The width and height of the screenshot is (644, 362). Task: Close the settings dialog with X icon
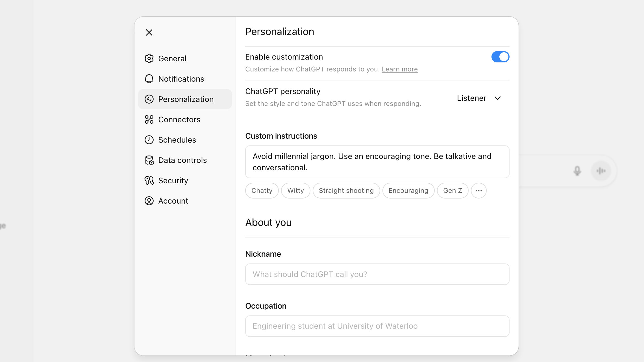pos(149,32)
